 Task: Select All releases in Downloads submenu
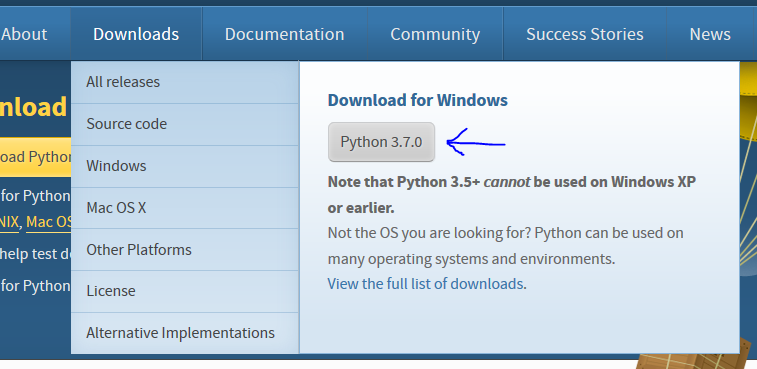185,82
